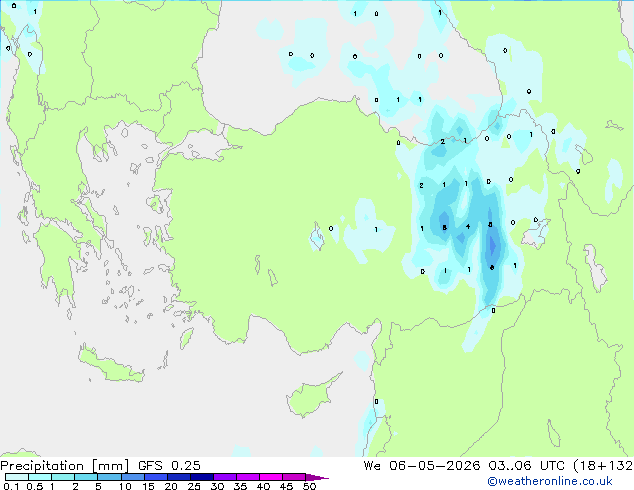Click the '03..06 UTC' time label

point(526,466)
